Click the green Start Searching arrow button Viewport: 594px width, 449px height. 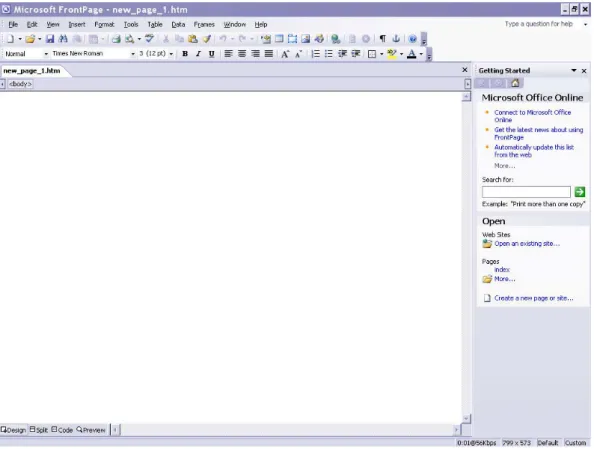click(x=579, y=192)
